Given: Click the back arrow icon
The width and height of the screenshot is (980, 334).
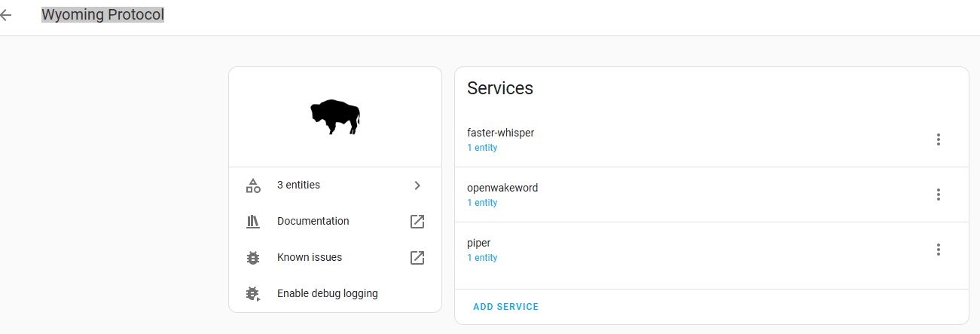Looking at the screenshot, I should tap(6, 15).
